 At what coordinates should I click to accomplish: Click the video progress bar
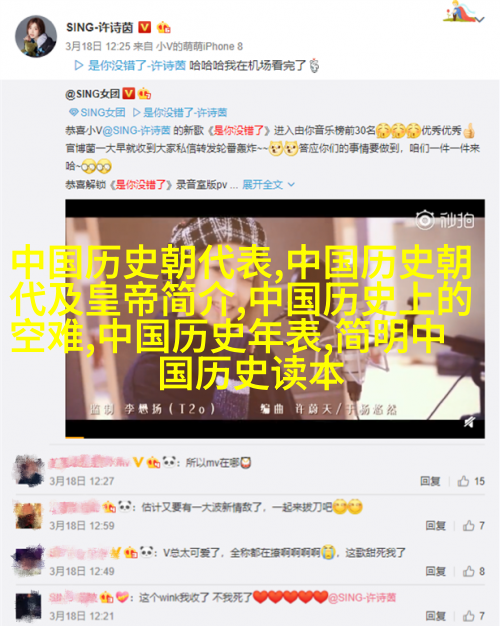pos(275,438)
